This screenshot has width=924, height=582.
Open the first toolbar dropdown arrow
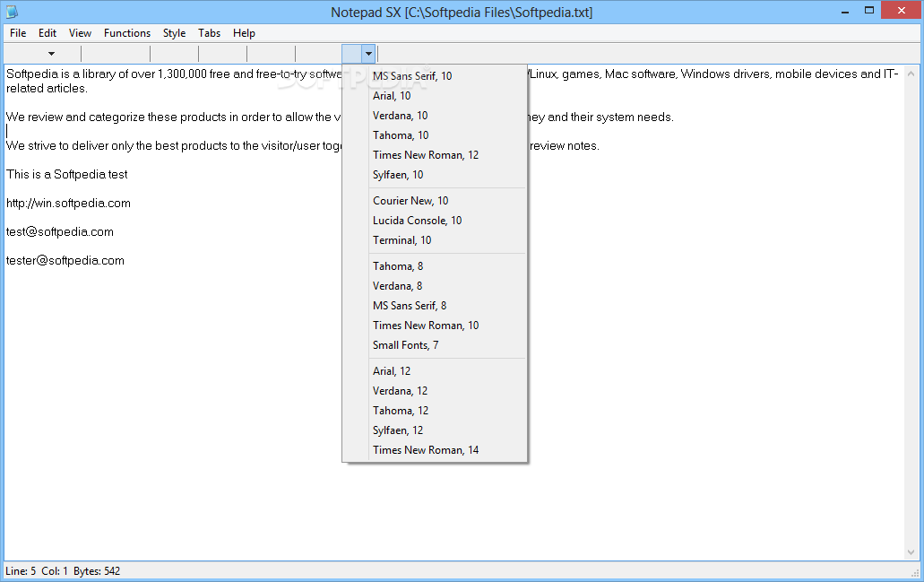[51, 54]
